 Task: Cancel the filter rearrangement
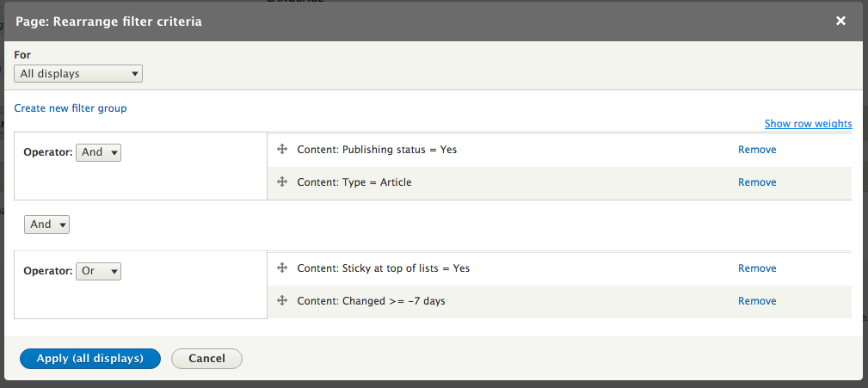(x=206, y=359)
